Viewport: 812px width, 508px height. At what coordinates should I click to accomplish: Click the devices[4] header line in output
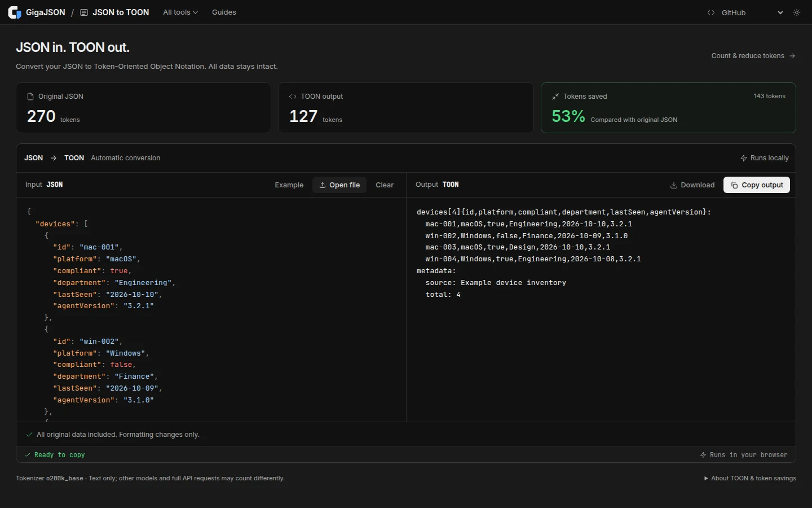564,212
